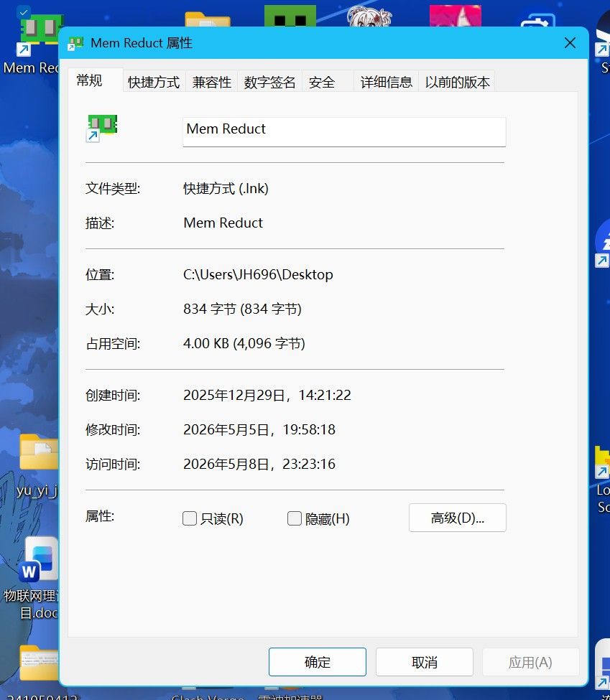Click the modified time 2026年5月5日
The image size is (610, 700).
click(259, 429)
